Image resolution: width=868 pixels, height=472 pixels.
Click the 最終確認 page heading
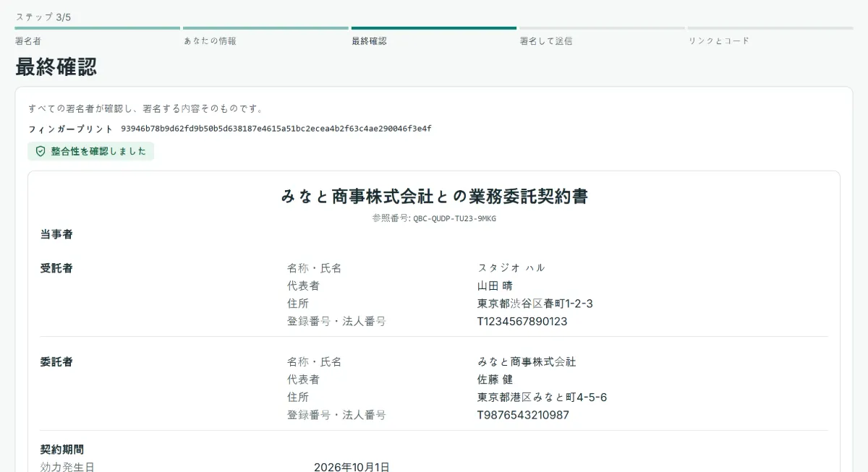[56, 67]
